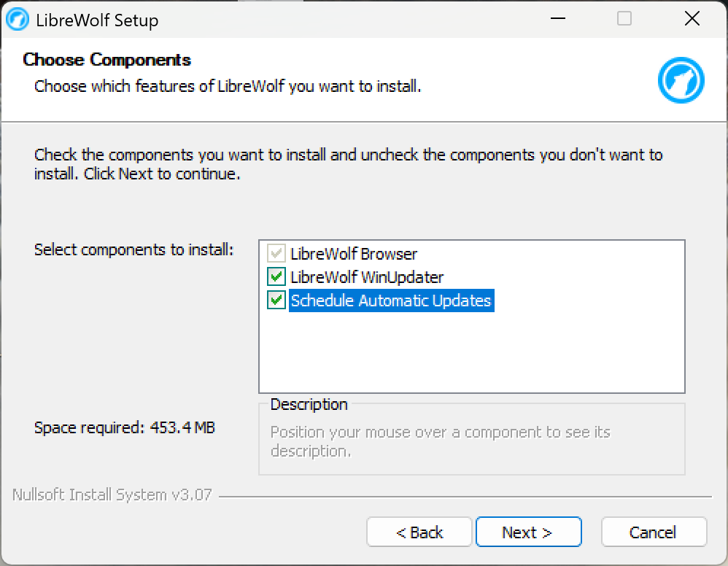Viewport: 728px width, 566px height.
Task: Cancel the LibreWolf installation
Action: (x=654, y=532)
